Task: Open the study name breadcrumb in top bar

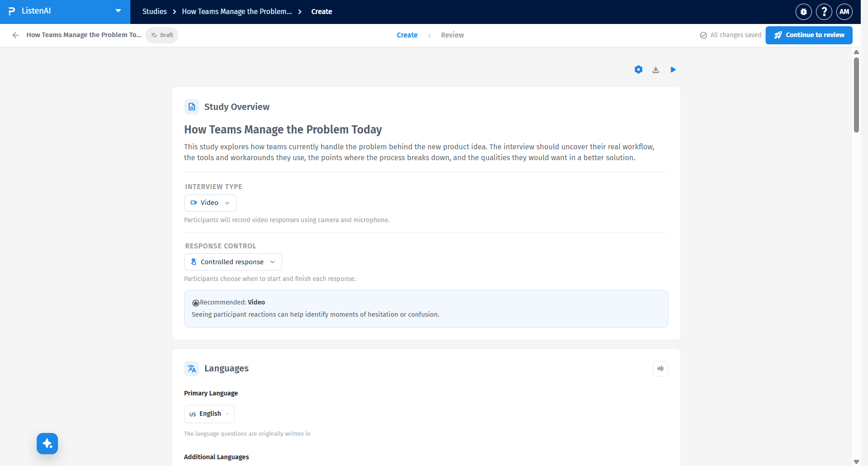Action: 237,11
